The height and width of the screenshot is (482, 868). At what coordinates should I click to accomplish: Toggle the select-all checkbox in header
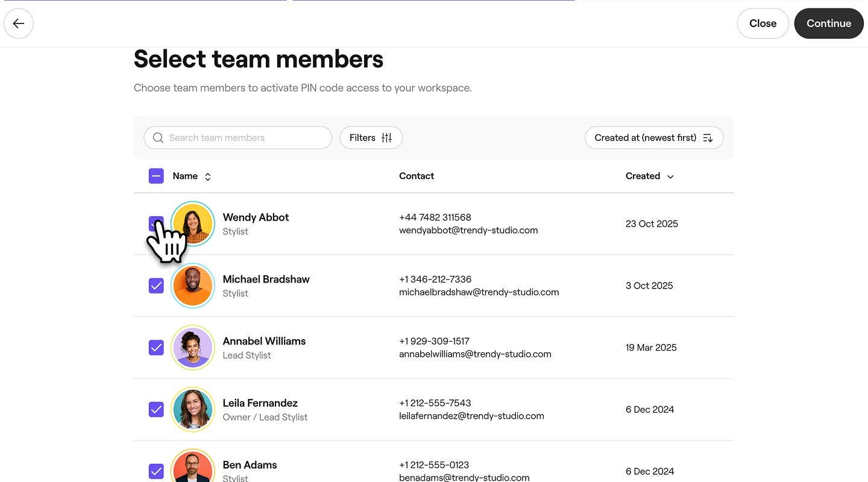156,176
